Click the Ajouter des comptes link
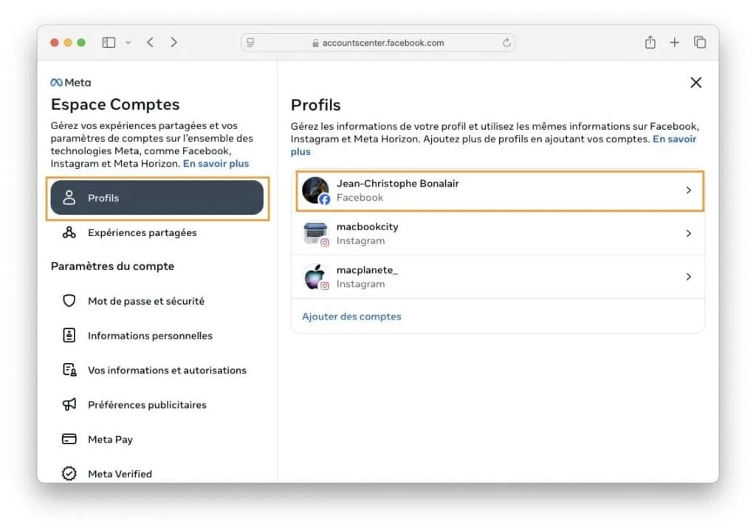Viewport: 756px width, 532px height. click(x=351, y=317)
